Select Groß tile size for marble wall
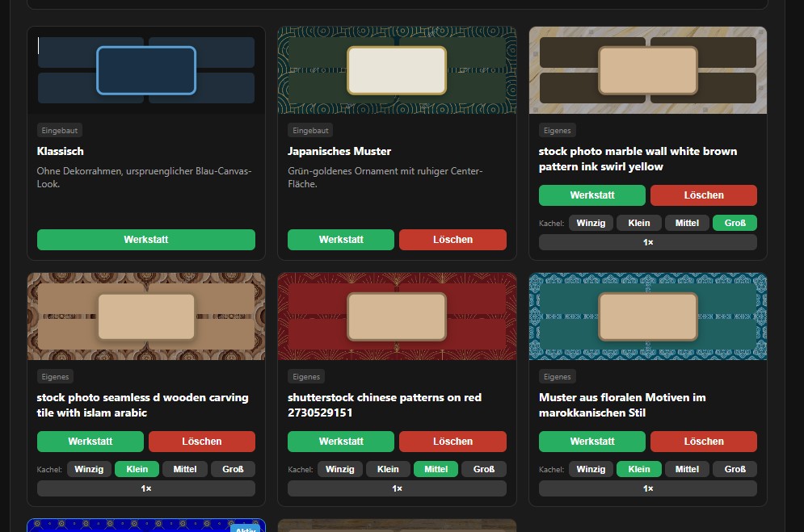Image resolution: width=804 pixels, height=532 pixels. click(x=735, y=224)
